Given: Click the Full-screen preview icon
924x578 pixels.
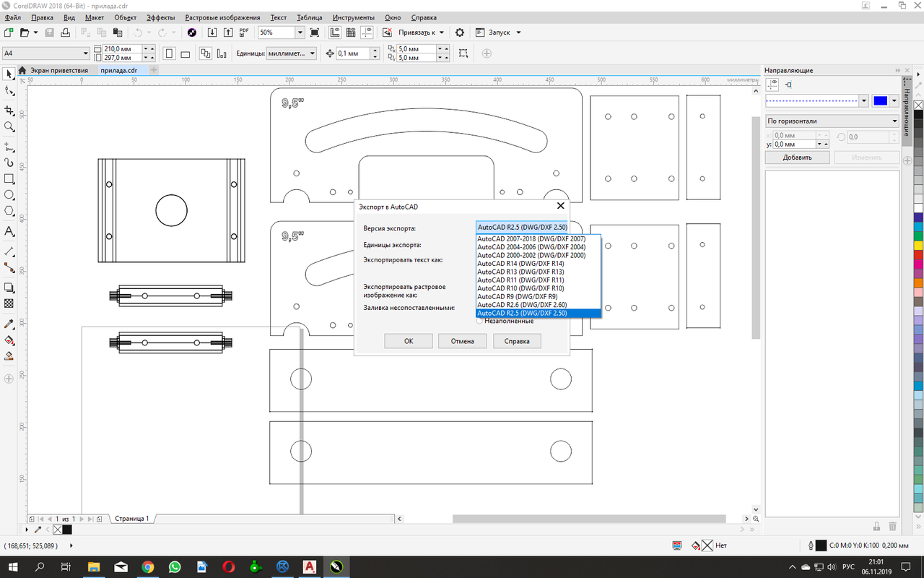Looking at the screenshot, I should tap(314, 33).
